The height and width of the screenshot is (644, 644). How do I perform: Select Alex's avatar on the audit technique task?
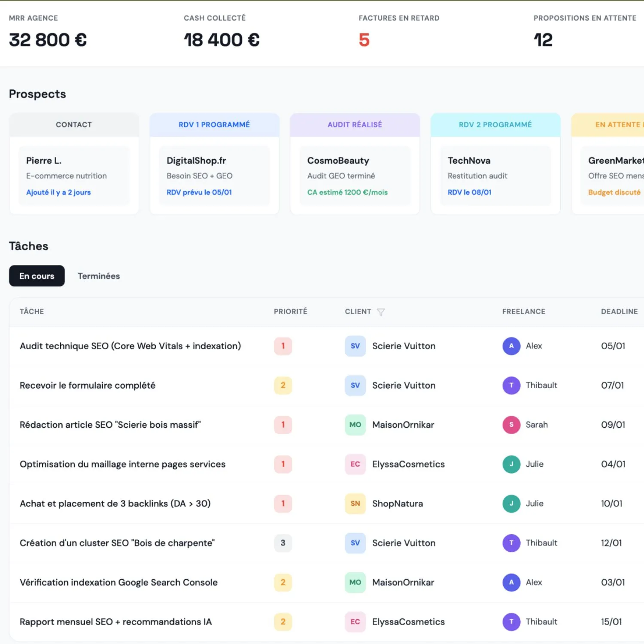pos(511,346)
